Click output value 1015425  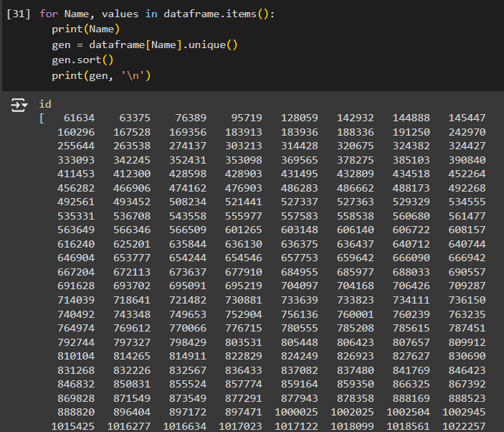pyautogui.click(x=72, y=426)
